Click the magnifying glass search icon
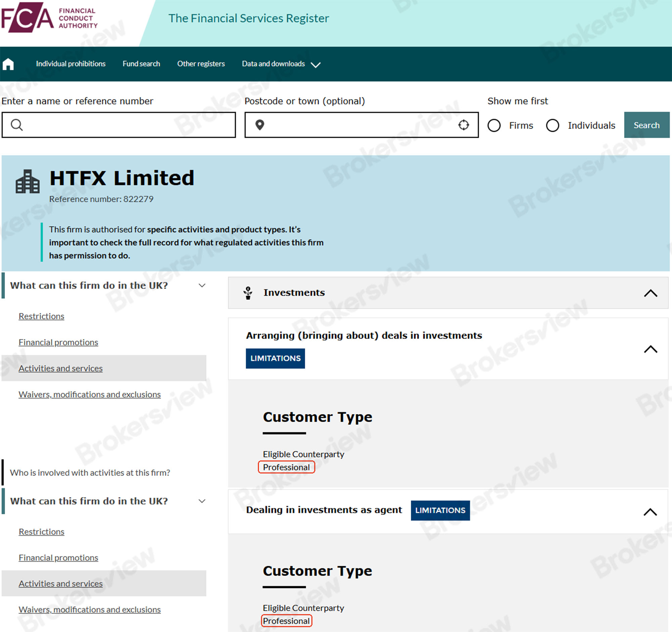The width and height of the screenshot is (672, 632). (16, 125)
